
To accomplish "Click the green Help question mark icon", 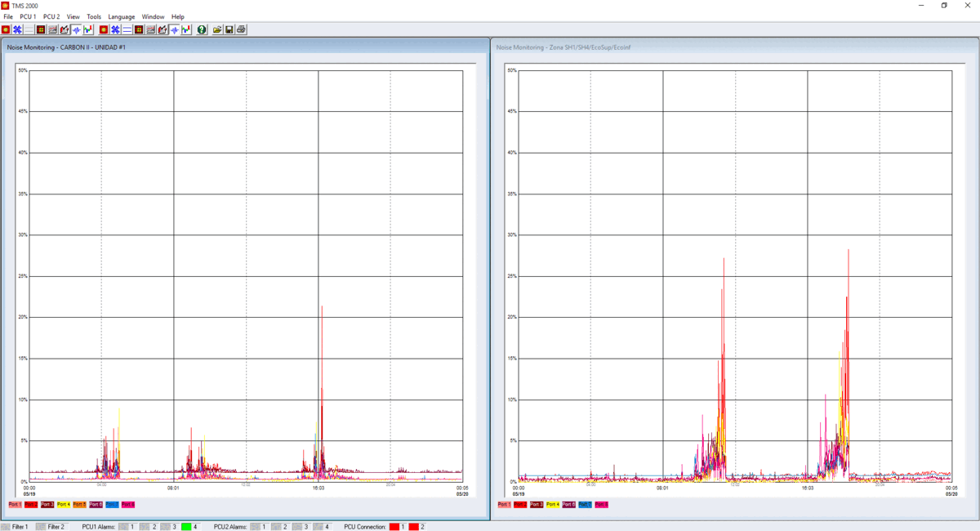I will click(x=202, y=29).
